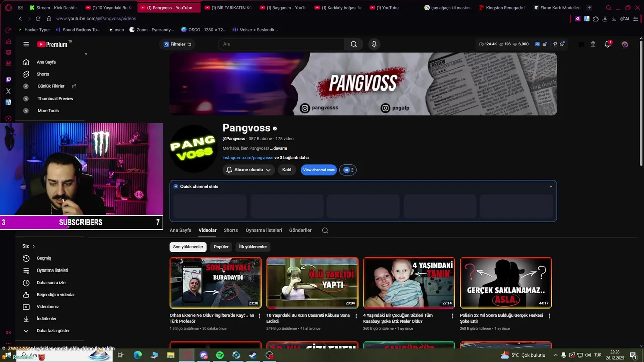
Task: Open Geçmiş watch history
Action: 44,258
